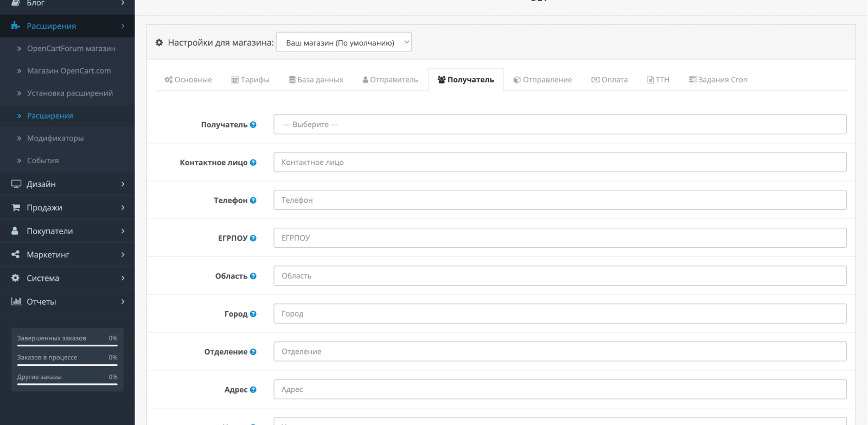This screenshot has height=425, width=868.
Task: Expand the Продажи sidebar menu
Action: point(67,208)
